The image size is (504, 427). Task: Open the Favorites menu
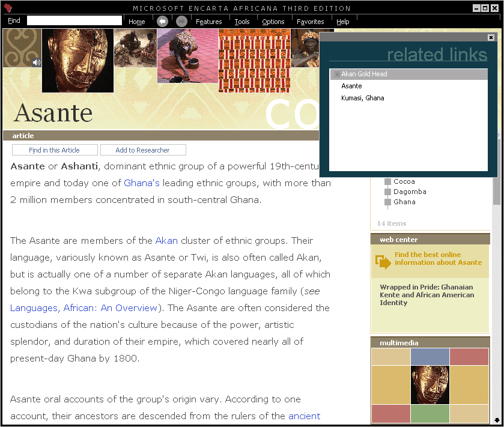(310, 22)
